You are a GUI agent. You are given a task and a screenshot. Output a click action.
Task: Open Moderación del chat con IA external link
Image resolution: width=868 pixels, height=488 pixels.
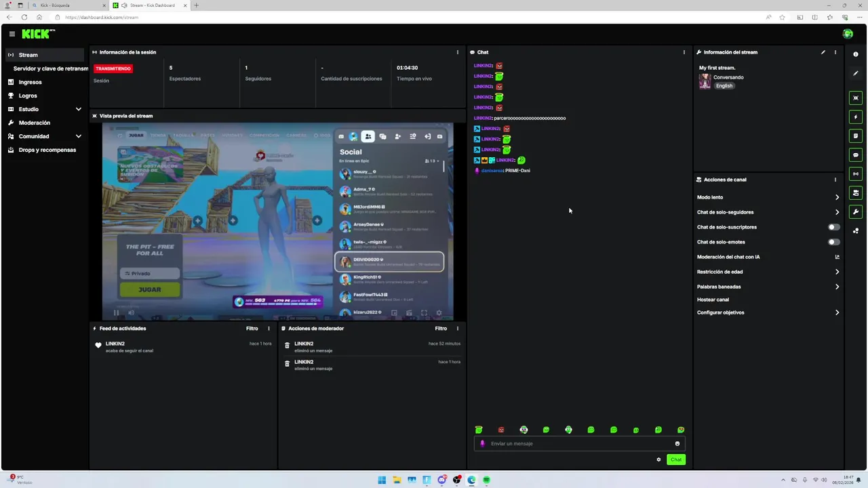837,257
